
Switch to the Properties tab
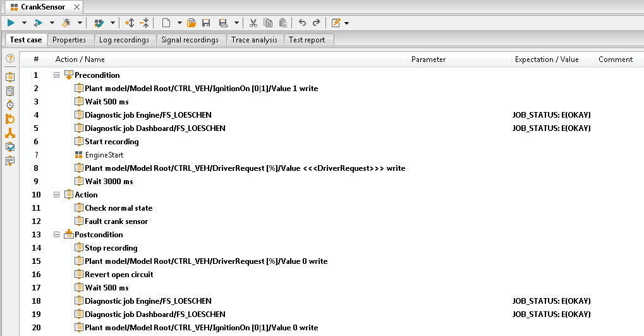pyautogui.click(x=69, y=40)
